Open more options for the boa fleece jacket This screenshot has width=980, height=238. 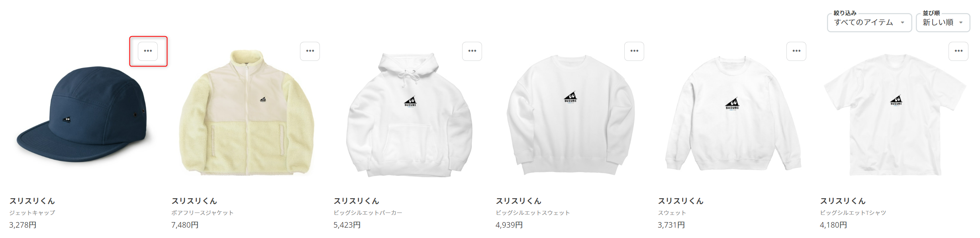click(x=310, y=51)
